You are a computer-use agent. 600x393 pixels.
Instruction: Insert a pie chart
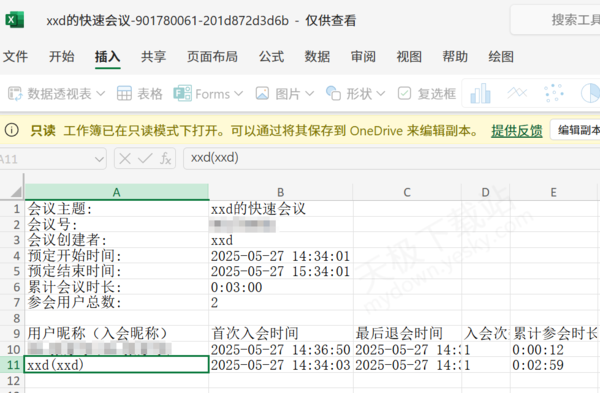(590, 93)
